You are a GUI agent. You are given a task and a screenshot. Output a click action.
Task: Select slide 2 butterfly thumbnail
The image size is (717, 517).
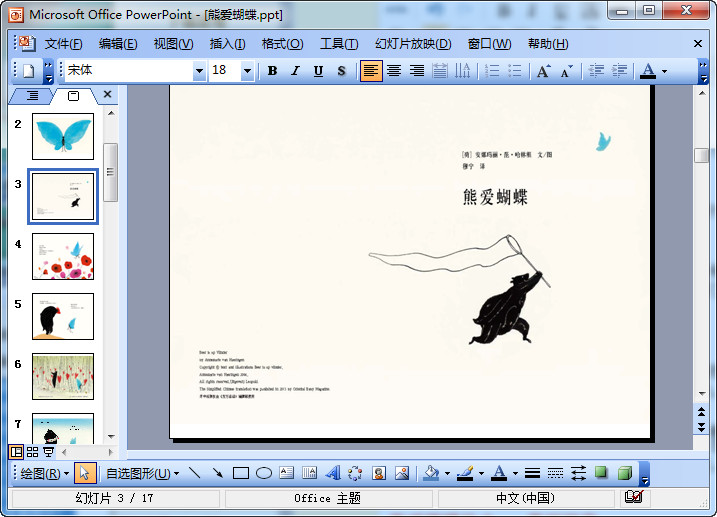pos(63,136)
